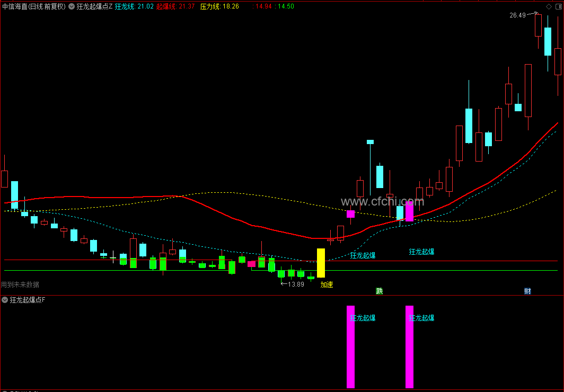Click the pink candle near the green line
Screen dimensions: 564x392
(251, 264)
